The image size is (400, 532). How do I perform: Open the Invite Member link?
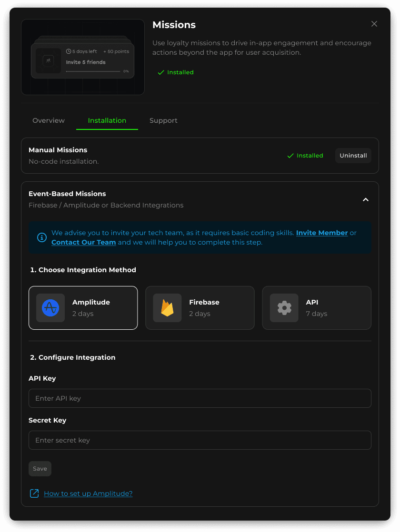[x=321, y=233]
